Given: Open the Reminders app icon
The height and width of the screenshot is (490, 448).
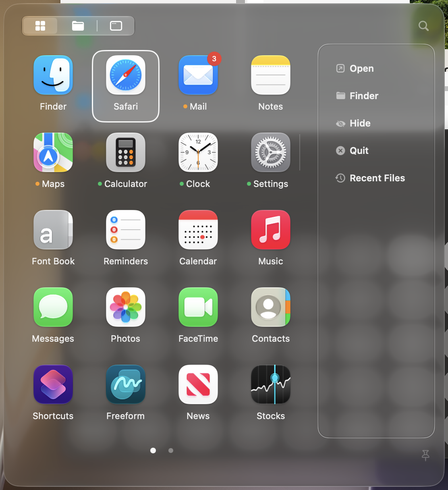Looking at the screenshot, I should click(126, 230).
